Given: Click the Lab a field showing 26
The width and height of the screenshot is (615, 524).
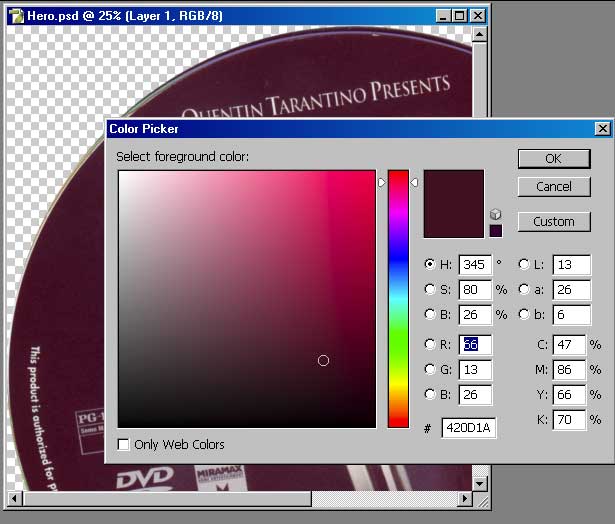Looking at the screenshot, I should pyautogui.click(x=571, y=290).
